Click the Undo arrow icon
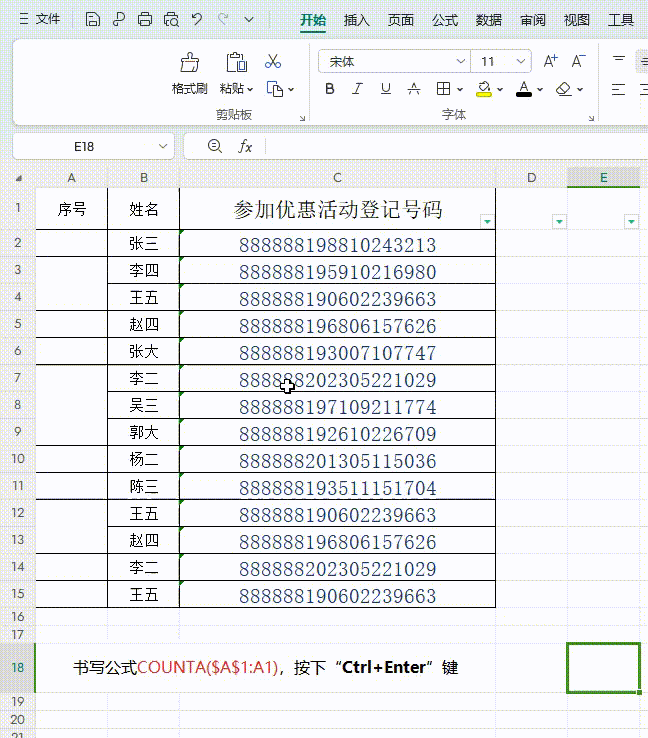 [197, 19]
